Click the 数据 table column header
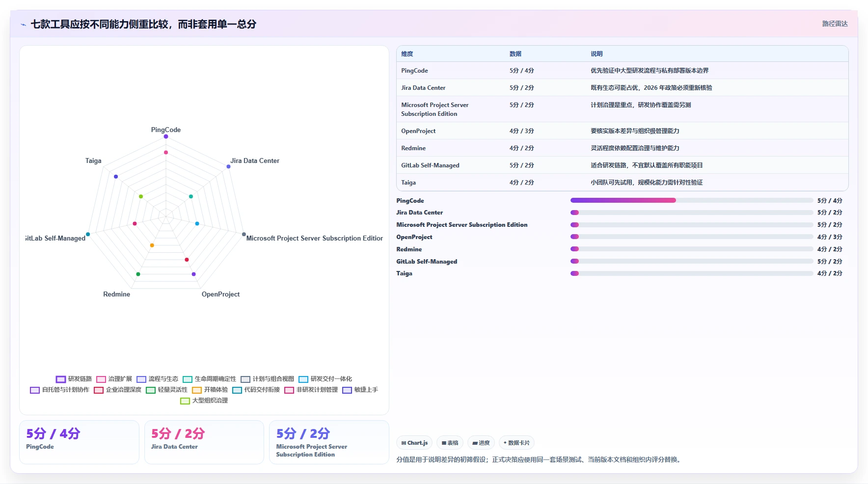 pos(515,54)
